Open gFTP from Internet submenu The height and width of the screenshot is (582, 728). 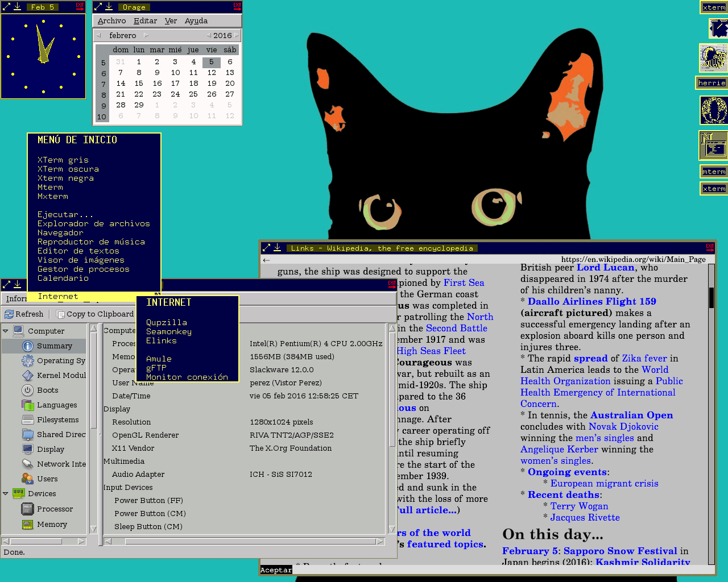pos(156,368)
